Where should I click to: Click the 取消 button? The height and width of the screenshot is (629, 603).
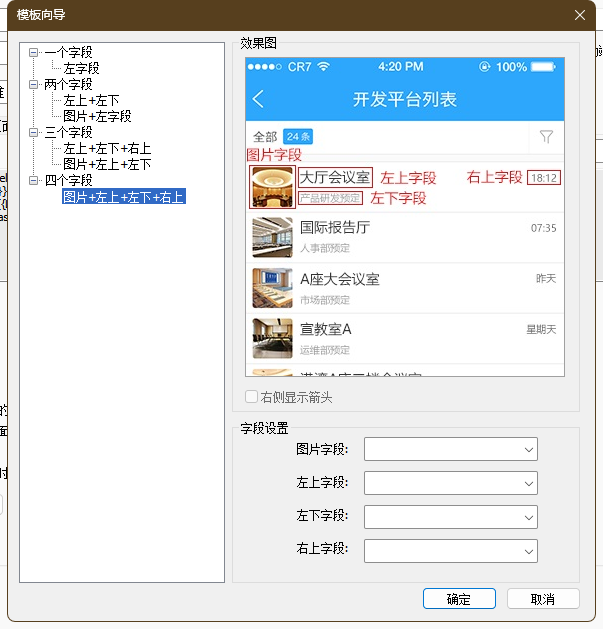(543, 599)
